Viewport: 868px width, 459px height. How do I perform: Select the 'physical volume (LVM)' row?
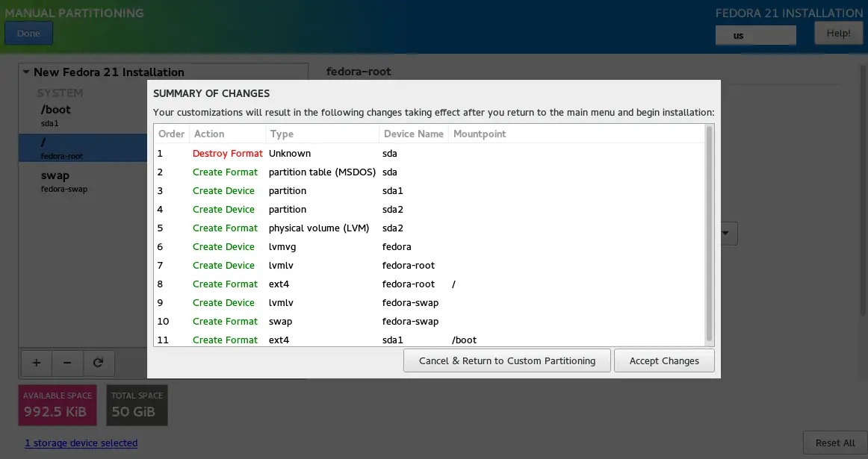(x=429, y=228)
